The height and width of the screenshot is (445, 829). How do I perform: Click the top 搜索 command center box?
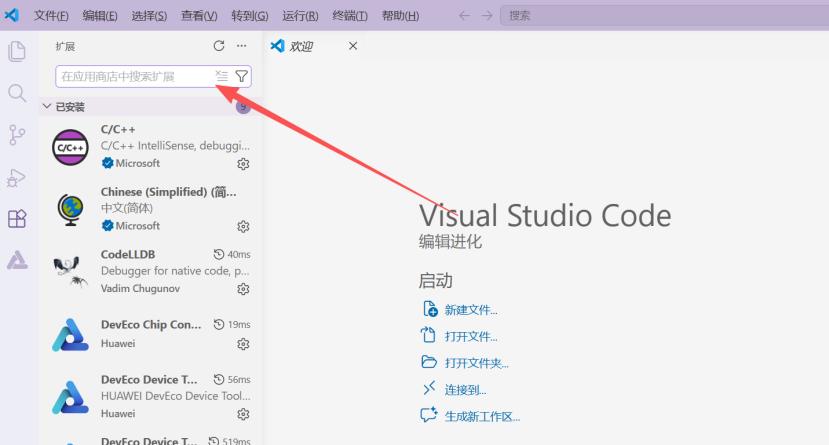click(x=665, y=16)
